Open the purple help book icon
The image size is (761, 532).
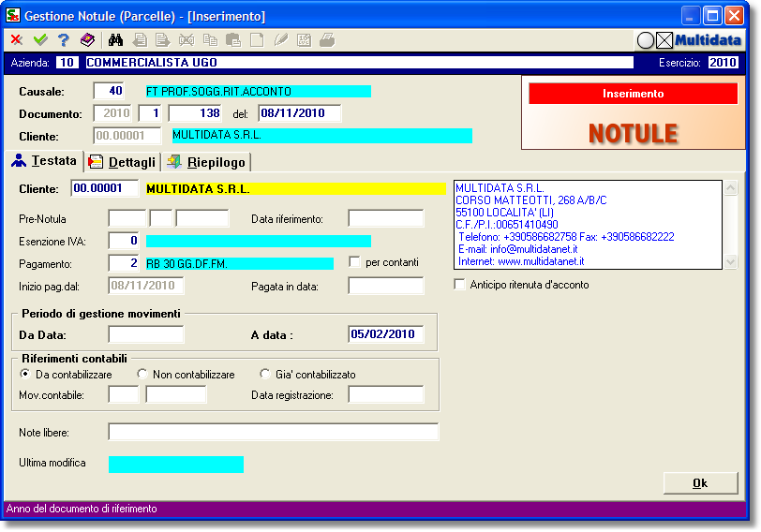tap(87, 39)
